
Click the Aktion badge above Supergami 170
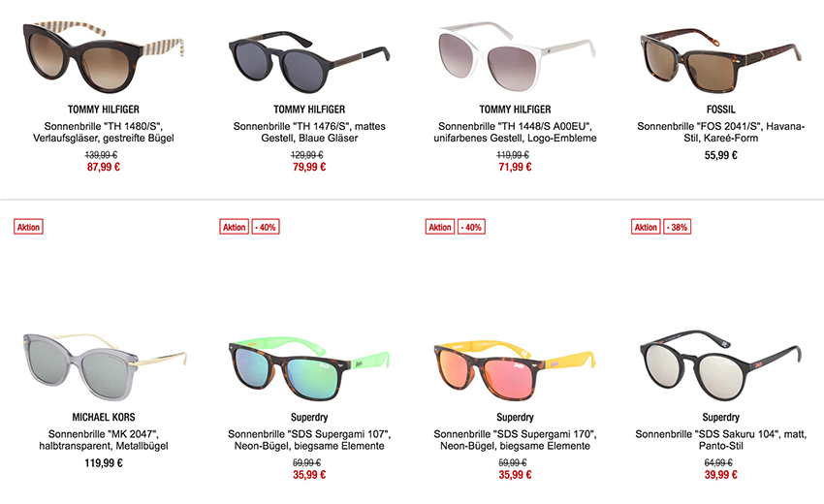(440, 227)
